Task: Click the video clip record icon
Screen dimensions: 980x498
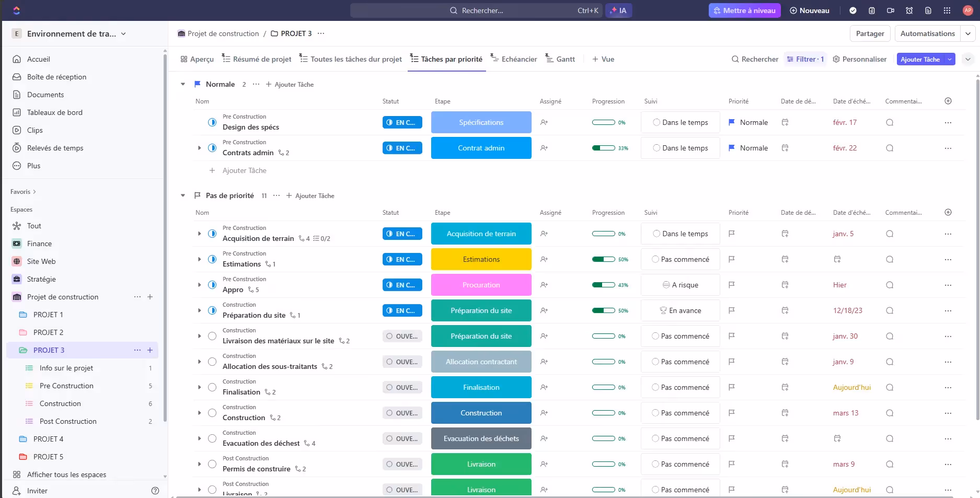Action: pyautogui.click(x=891, y=10)
